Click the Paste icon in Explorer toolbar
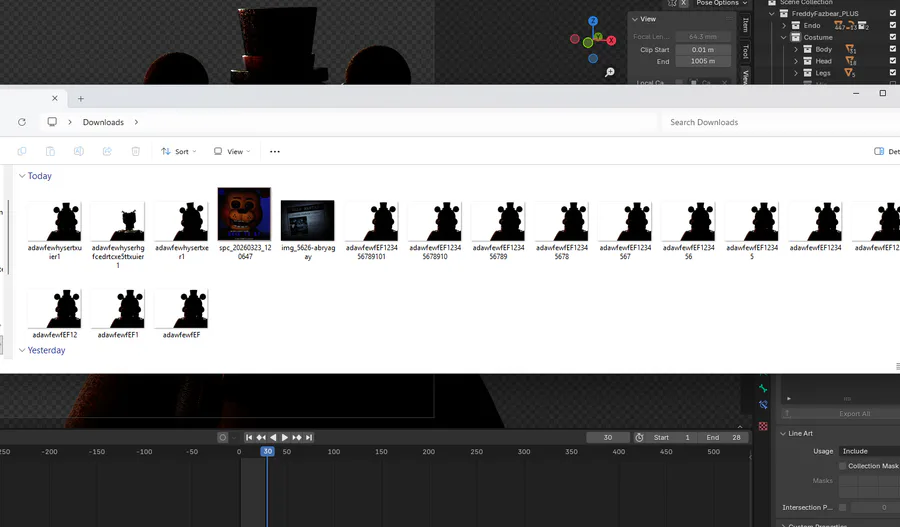This screenshot has height=527, width=900. pos(51,152)
